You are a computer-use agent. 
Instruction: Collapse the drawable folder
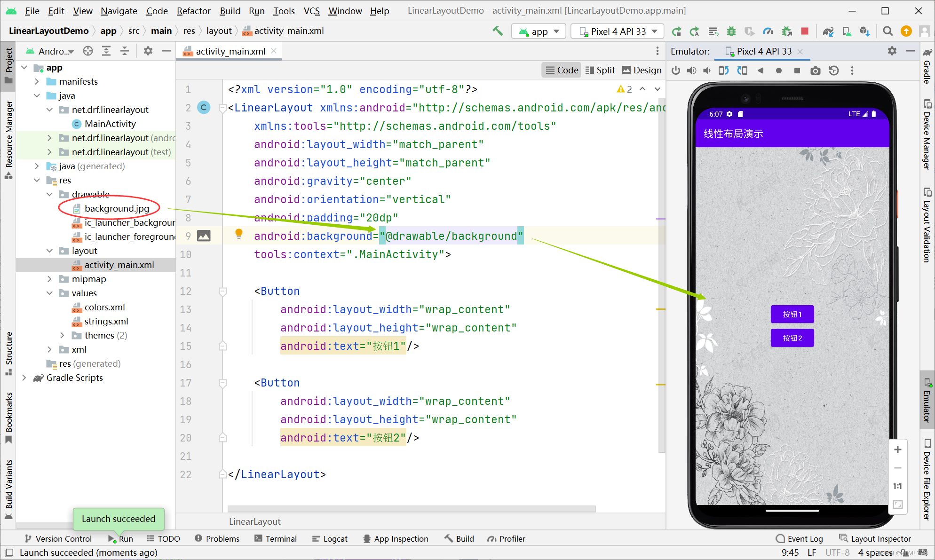tap(49, 194)
